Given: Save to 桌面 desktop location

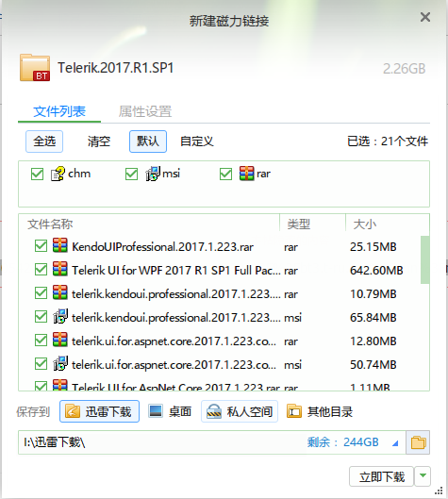Looking at the screenshot, I should point(170,411).
